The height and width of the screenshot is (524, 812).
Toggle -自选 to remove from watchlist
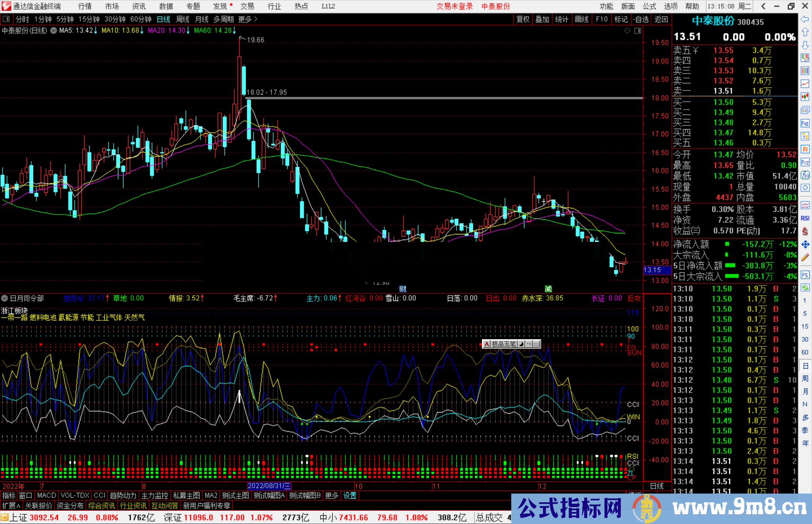click(x=641, y=19)
